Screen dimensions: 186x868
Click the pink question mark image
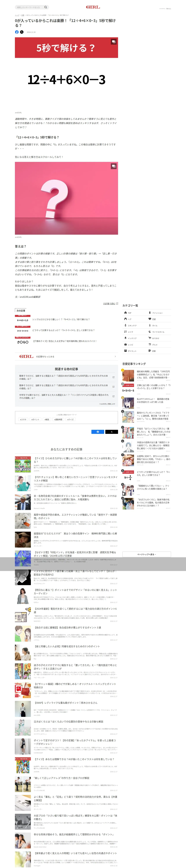[x=66, y=198]
